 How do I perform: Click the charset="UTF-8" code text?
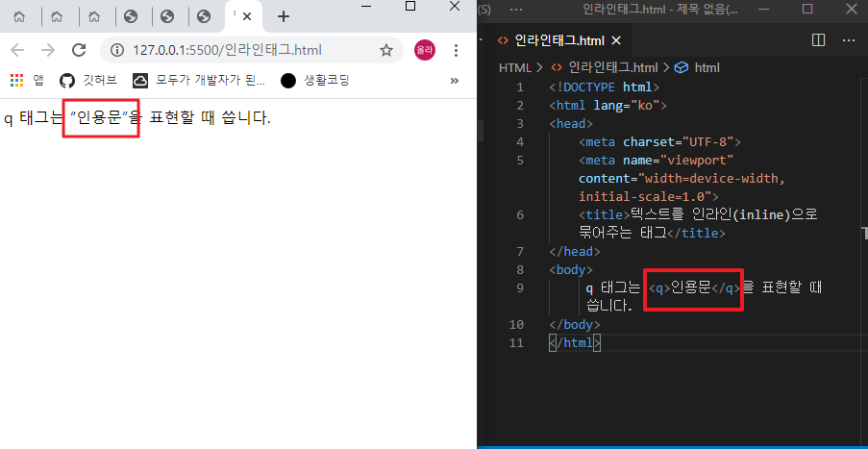[678, 141]
